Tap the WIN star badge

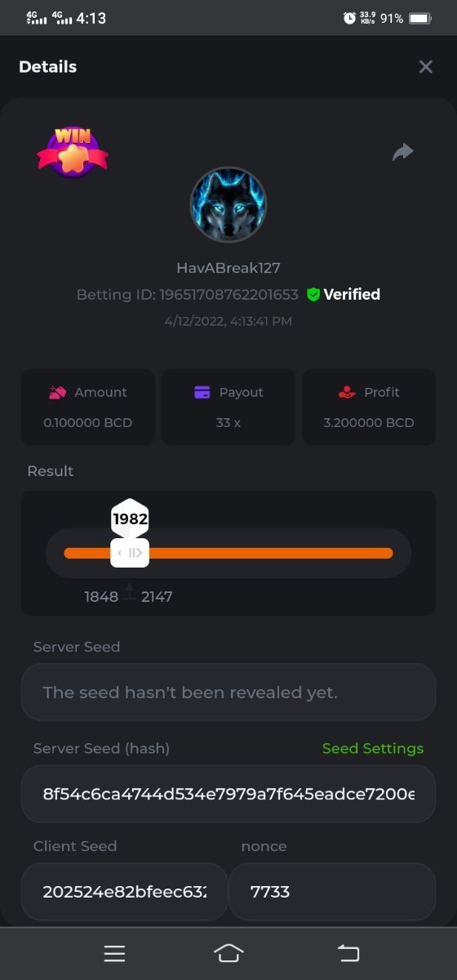[73, 152]
